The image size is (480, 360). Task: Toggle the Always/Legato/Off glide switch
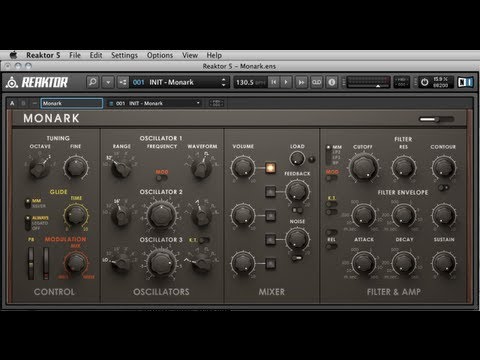tap(28, 223)
